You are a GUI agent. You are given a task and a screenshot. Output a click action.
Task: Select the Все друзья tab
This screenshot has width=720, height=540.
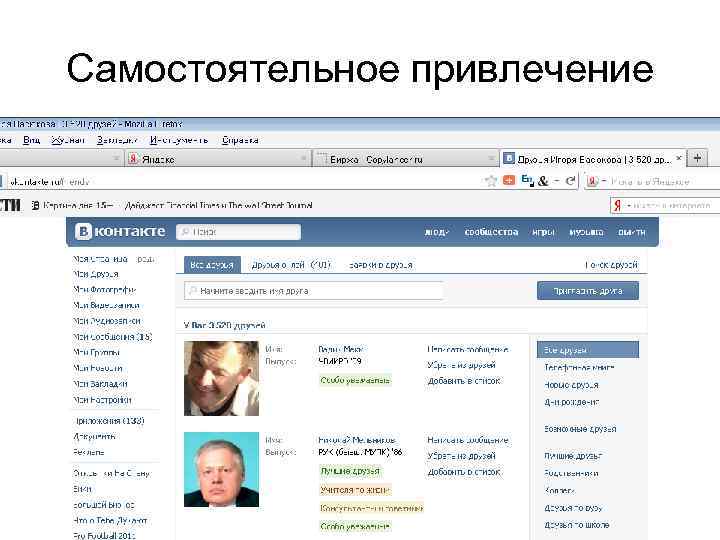(212, 265)
